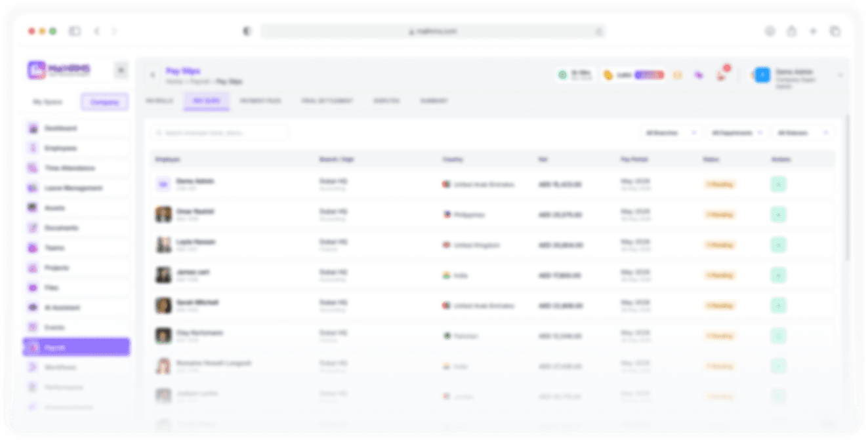Switch to the Final Settlement tab
Image resolution: width=868 pixels, height=440 pixels.
(327, 101)
